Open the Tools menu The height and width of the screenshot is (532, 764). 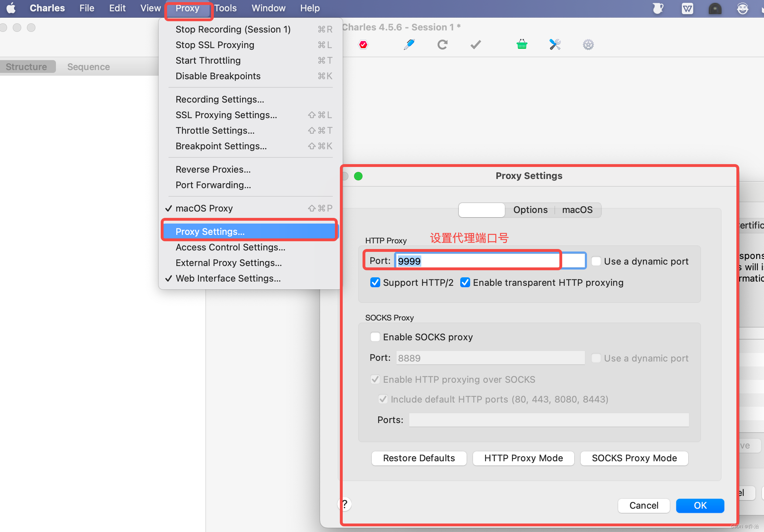[x=225, y=8]
